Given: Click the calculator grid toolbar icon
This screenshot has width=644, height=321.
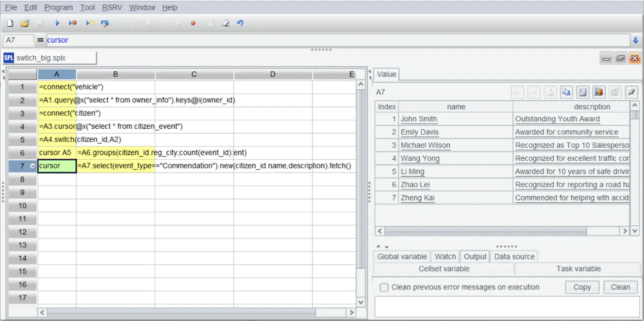Looking at the screenshot, I should (211, 23).
